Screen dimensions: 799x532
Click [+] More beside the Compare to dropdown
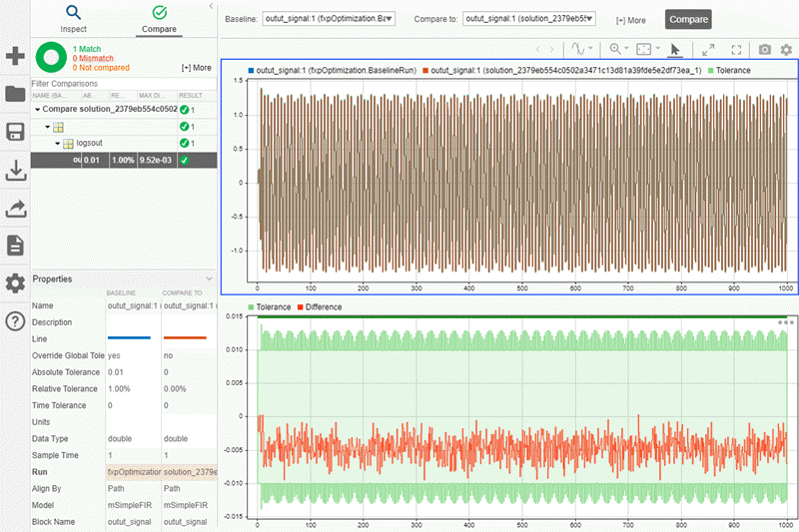pos(630,20)
